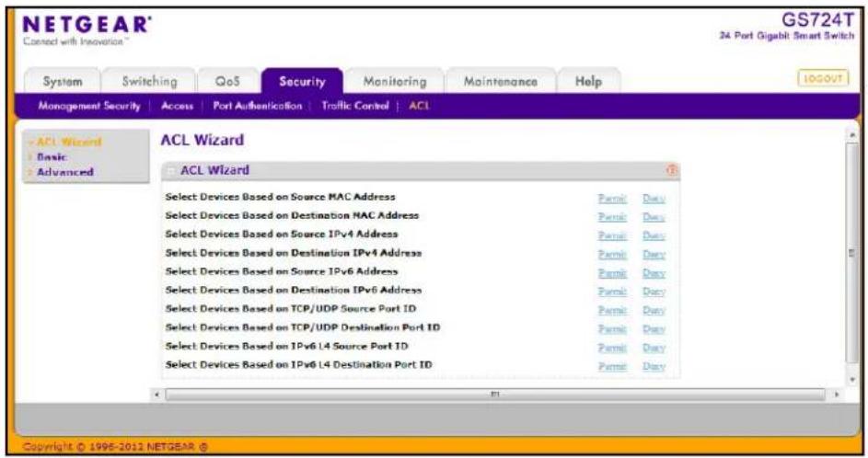
Task: Go to the Monitoring tab
Action: [395, 81]
